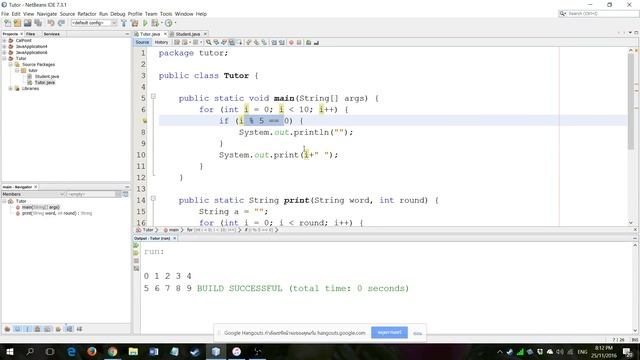The width and height of the screenshot is (640, 360).
Task: Click the Save All toolbar icon
Action: point(38,23)
